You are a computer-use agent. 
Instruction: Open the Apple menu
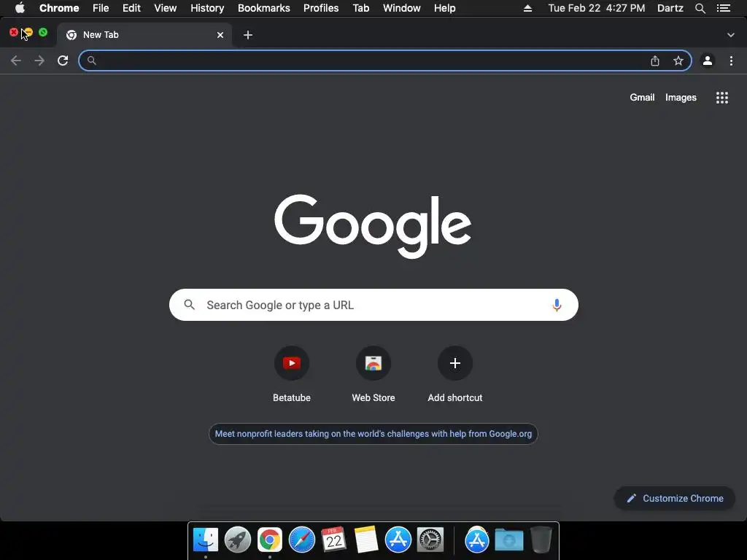click(x=20, y=7)
